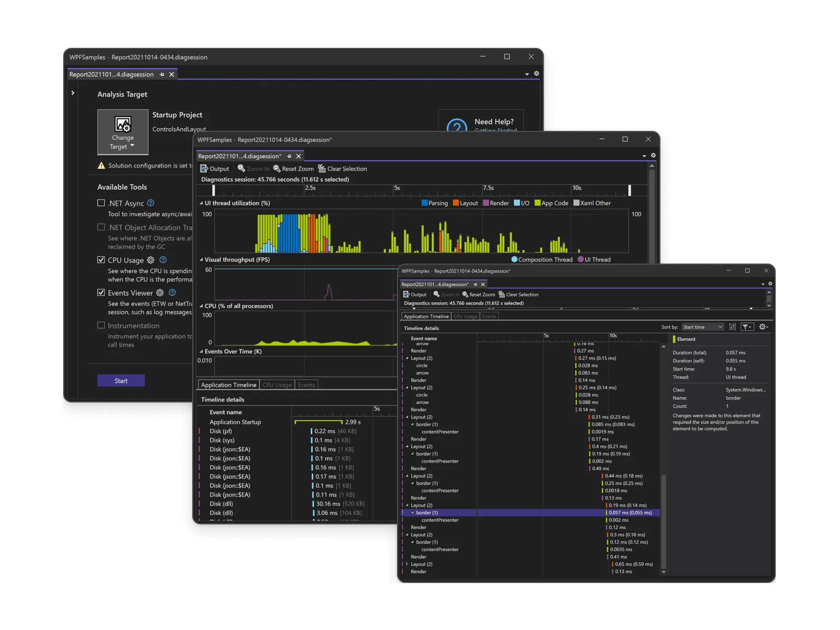This screenshot has width=840, height=630.
Task: Open the Sort by Start time dropdown
Action: 702,327
